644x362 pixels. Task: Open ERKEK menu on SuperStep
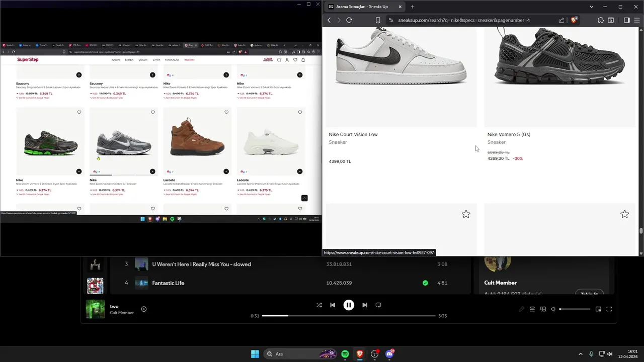(129, 60)
